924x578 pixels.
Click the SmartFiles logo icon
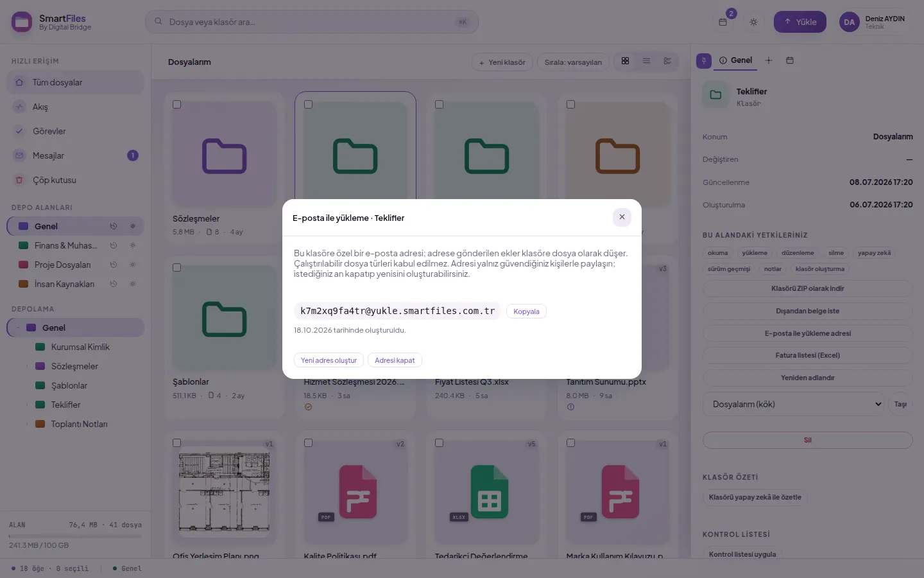22,22
